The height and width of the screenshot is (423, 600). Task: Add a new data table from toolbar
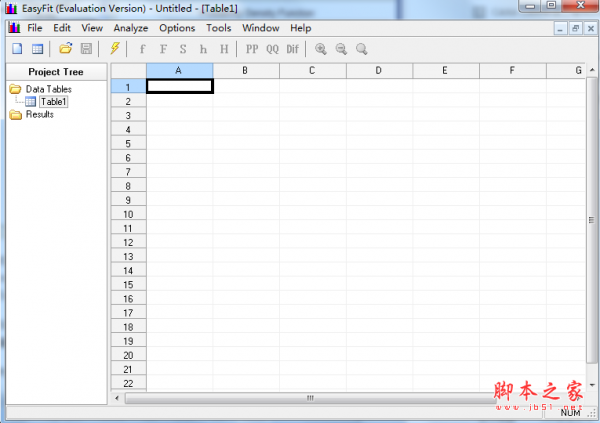38,49
